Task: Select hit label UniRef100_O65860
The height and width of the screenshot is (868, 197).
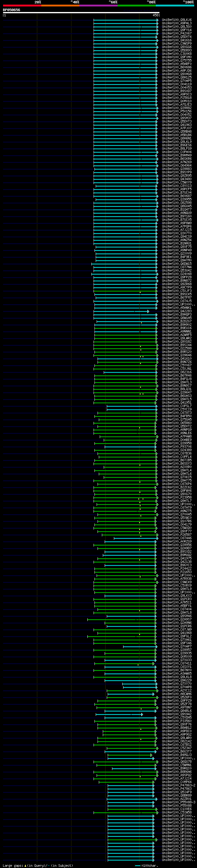Action: (177, 423)
